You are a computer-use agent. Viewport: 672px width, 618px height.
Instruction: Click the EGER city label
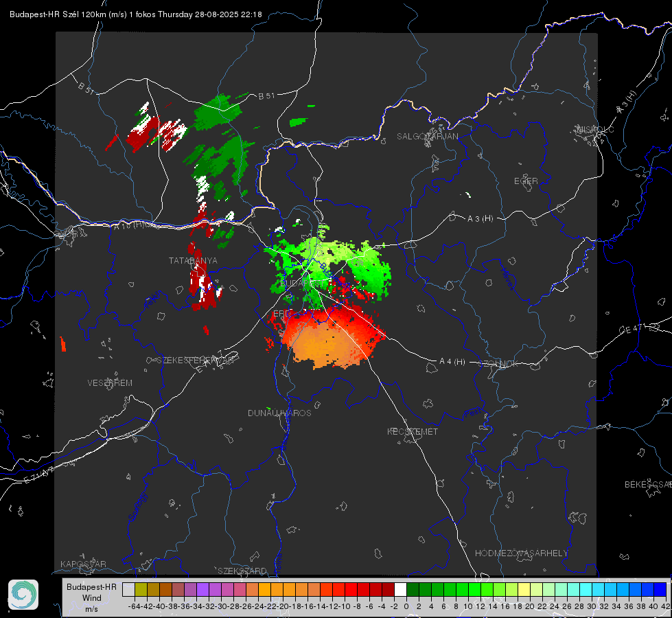(x=526, y=181)
